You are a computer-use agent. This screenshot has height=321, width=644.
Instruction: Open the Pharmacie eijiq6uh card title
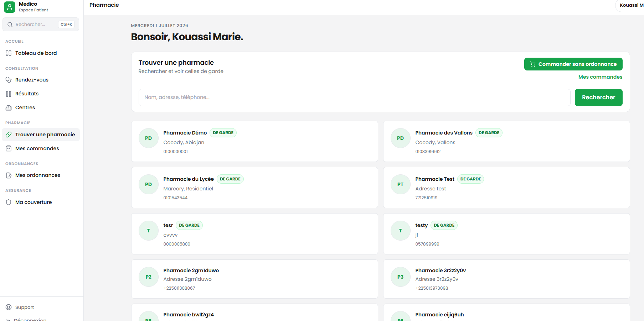point(439,315)
